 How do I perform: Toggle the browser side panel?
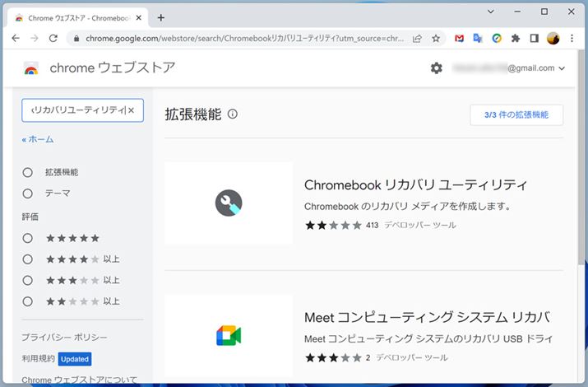[x=535, y=38]
